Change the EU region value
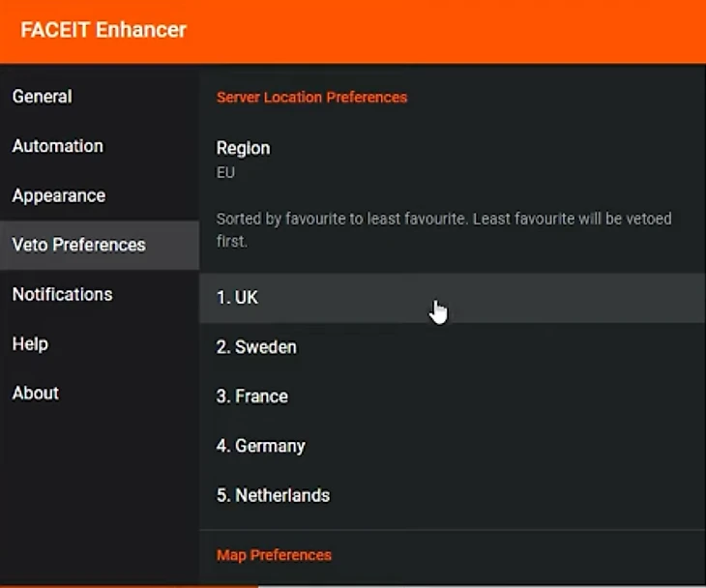Screen dimensions: 706x588 225,172
